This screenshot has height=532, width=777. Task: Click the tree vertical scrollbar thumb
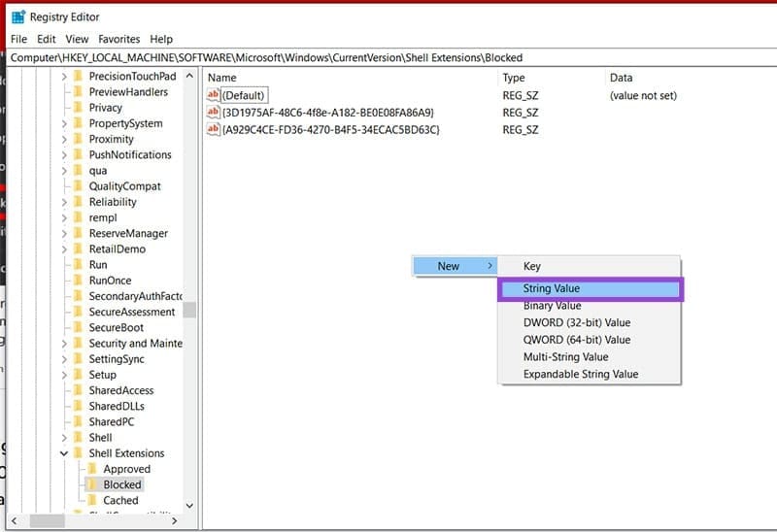click(189, 310)
